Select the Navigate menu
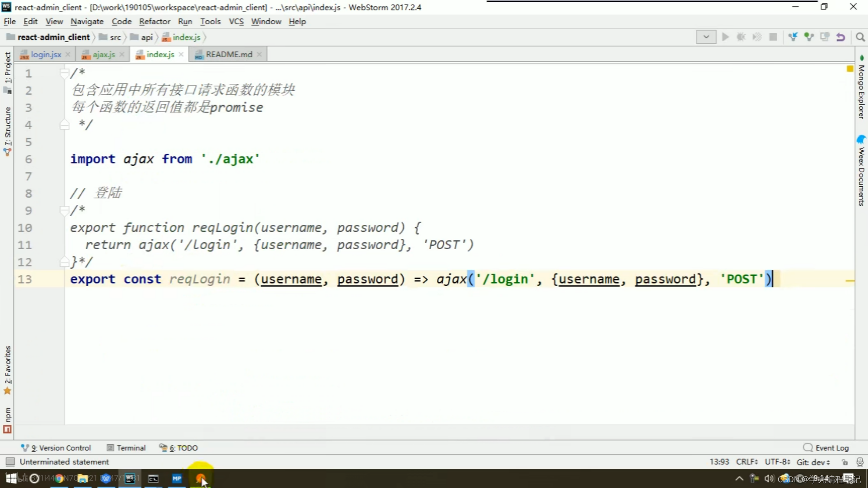 click(87, 21)
